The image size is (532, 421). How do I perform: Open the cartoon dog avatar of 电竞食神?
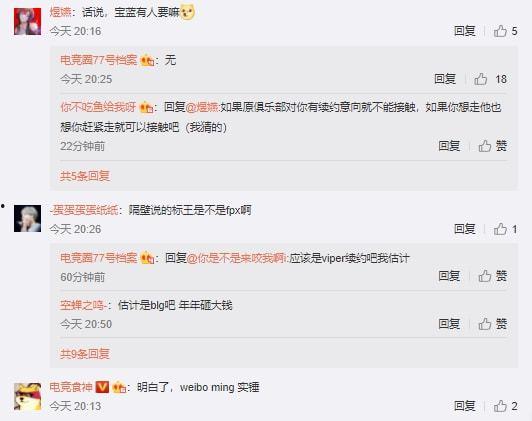coord(27,397)
